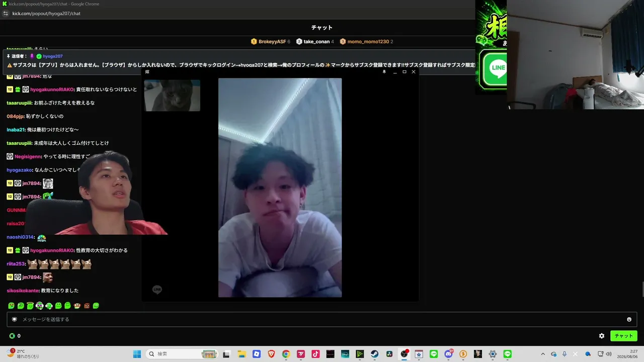
Task: Click username Negisigenn in chat
Action: 28,156
